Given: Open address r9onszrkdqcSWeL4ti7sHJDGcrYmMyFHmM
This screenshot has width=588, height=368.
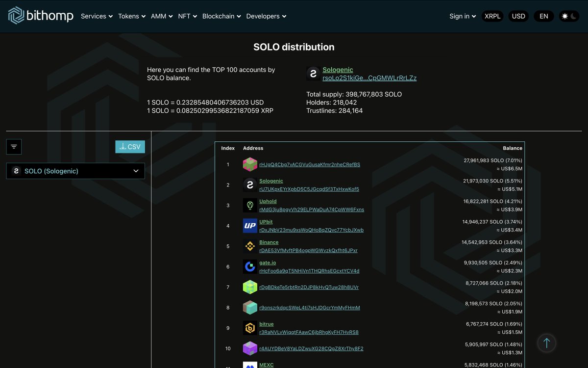Looking at the screenshot, I should coord(310,308).
